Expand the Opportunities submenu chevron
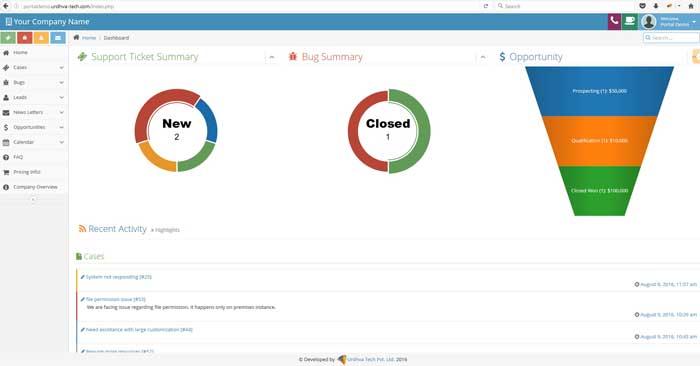 (x=61, y=127)
